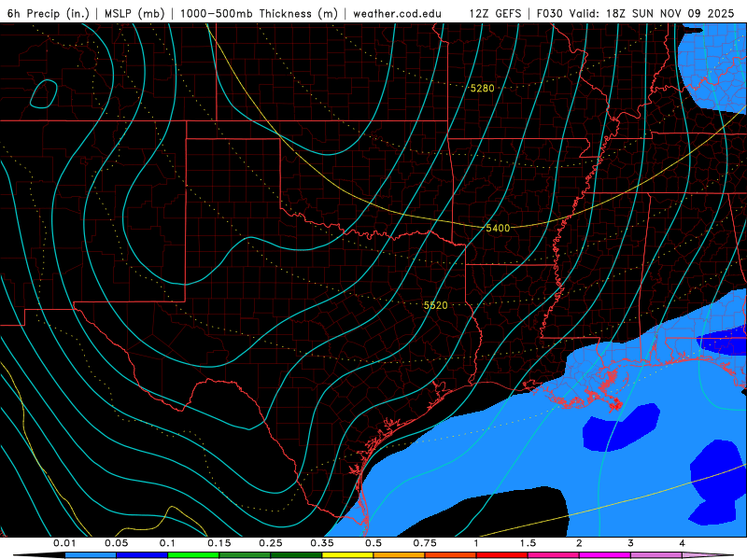Click the '1000-500mb Thickness (m)' header text
This screenshot has width=747, height=560.
point(259,13)
